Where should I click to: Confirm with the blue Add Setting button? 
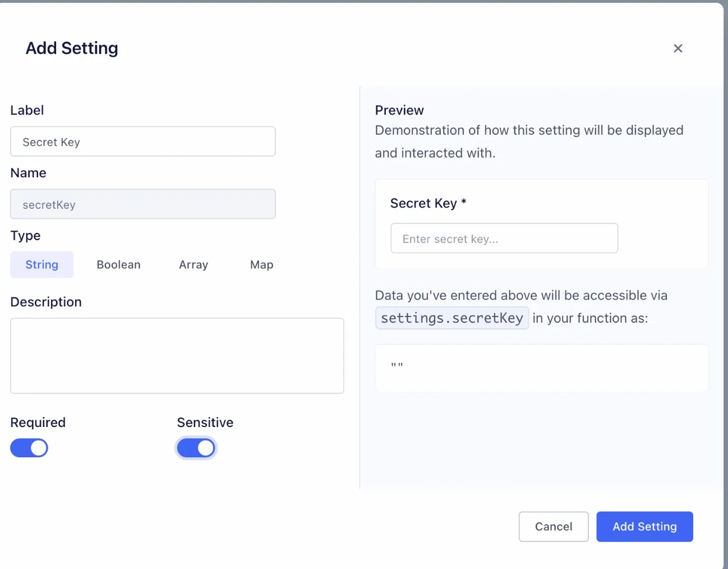pos(644,526)
